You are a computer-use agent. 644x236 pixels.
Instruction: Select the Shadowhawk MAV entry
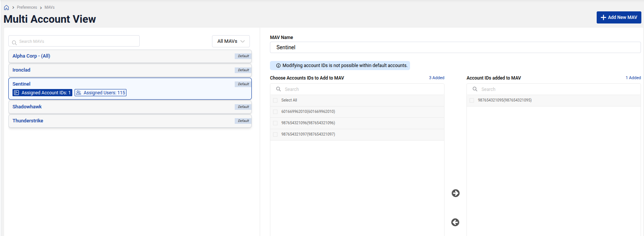pos(27,107)
